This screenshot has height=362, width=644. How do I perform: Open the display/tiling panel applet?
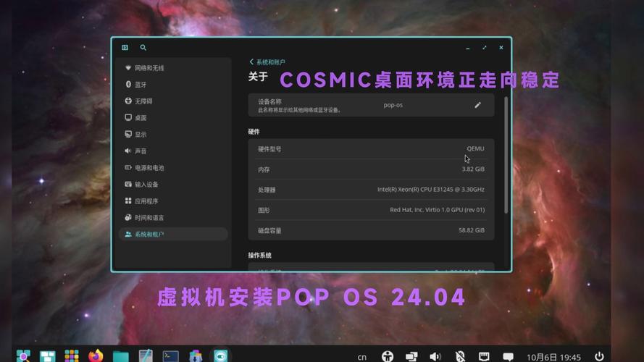[x=411, y=356]
